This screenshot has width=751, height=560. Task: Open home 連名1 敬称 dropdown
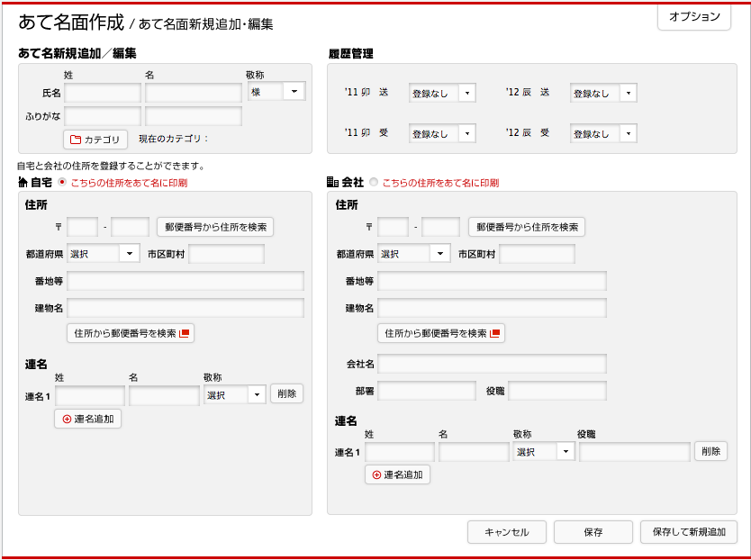(235, 394)
